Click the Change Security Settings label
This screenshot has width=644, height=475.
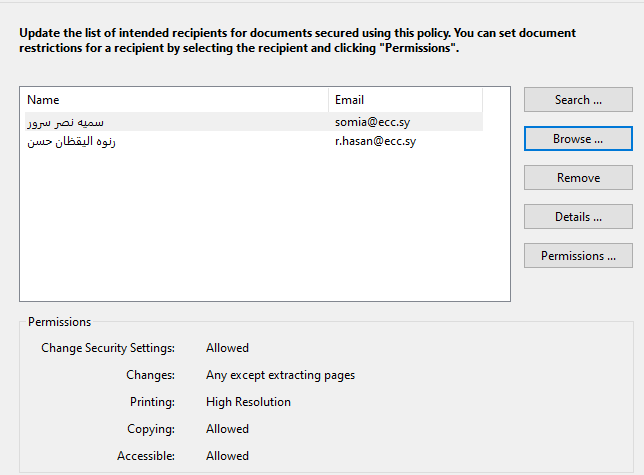[108, 348]
